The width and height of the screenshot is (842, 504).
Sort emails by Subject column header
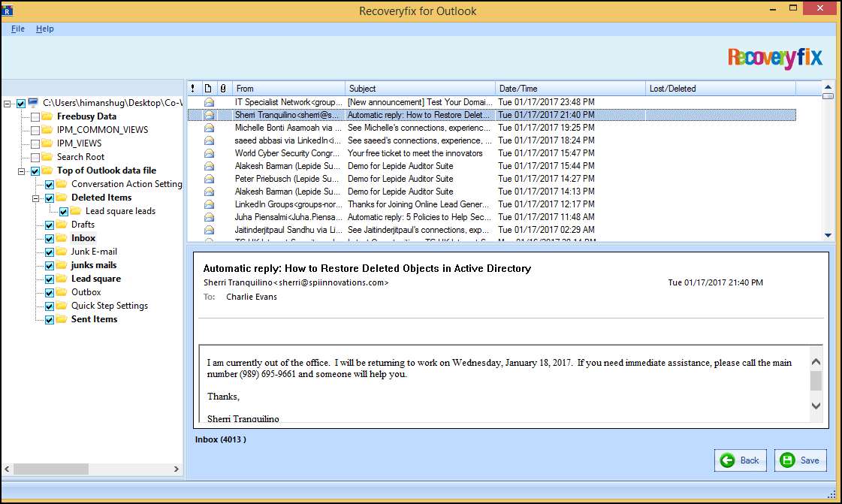[420, 89]
